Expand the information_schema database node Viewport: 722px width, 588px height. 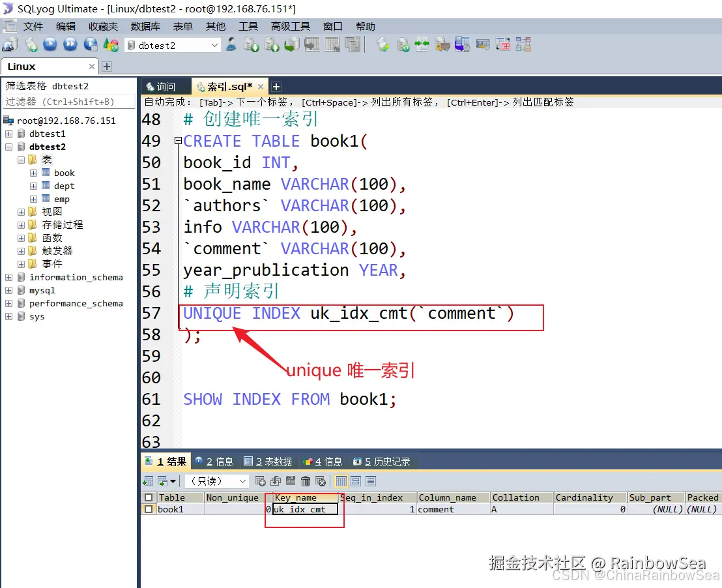click(x=8, y=277)
